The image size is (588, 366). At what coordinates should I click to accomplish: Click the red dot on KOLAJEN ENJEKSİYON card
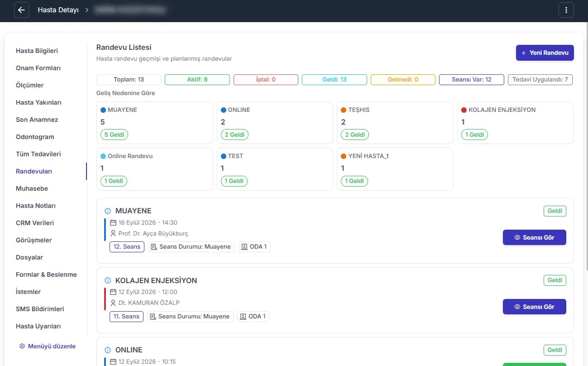[x=464, y=110]
